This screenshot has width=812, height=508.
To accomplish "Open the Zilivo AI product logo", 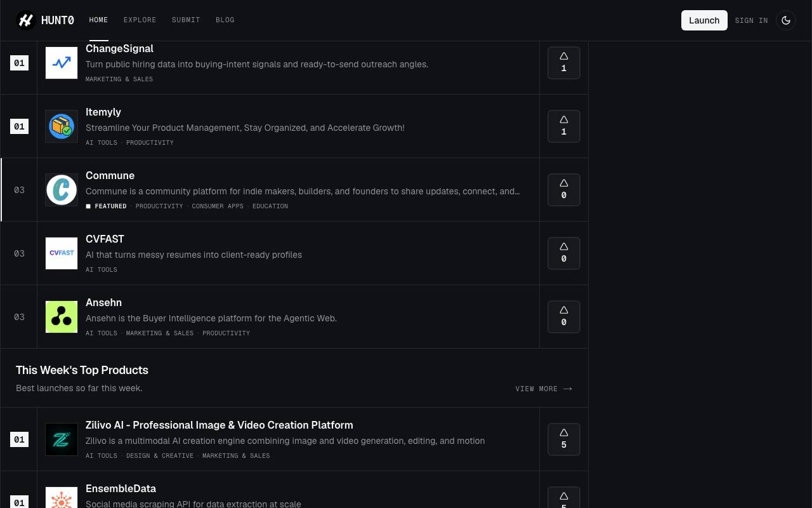I will 62,439.
